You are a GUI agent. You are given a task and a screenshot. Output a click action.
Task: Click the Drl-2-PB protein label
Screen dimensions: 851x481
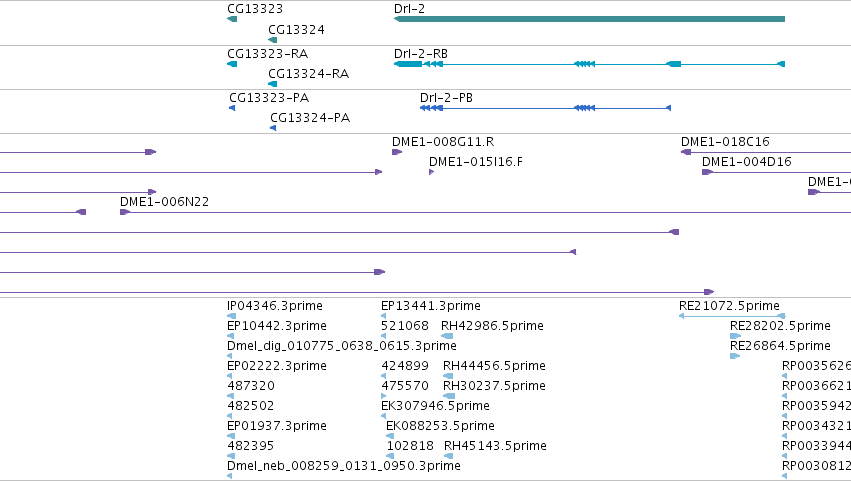pos(446,98)
